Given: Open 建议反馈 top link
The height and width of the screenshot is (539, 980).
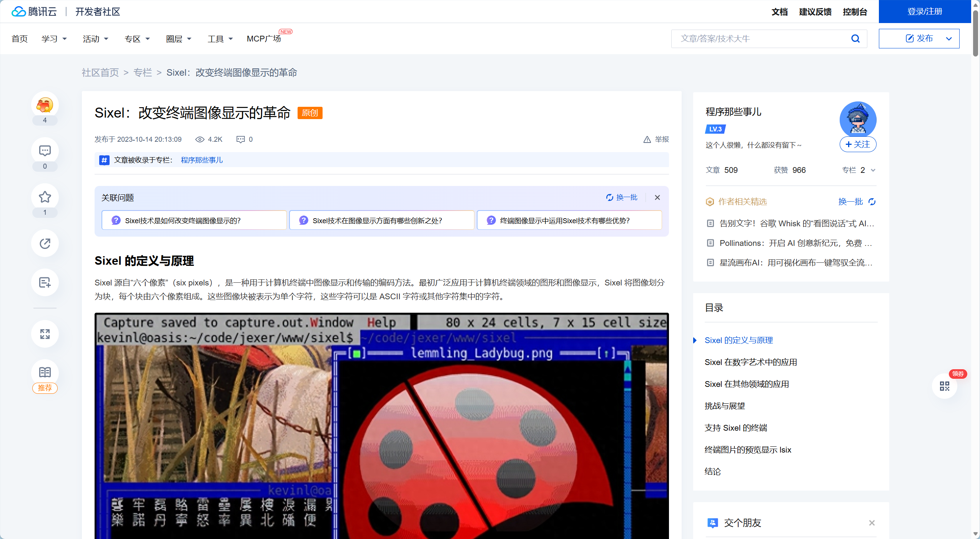Looking at the screenshot, I should click(x=815, y=12).
